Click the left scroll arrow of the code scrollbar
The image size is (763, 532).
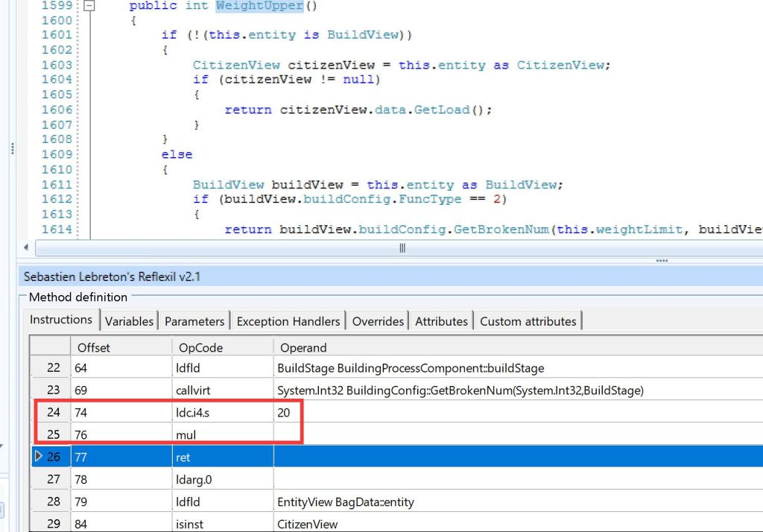click(26, 248)
